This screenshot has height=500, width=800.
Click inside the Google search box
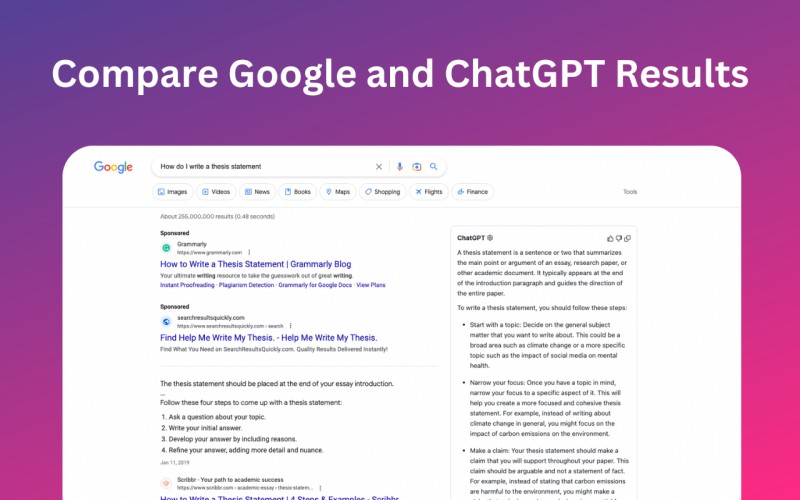point(299,167)
